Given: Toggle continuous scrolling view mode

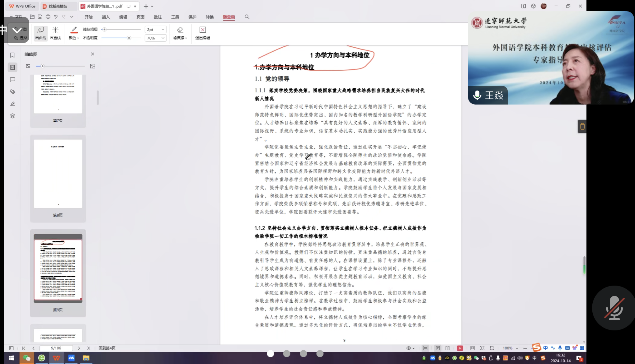Looking at the screenshot, I should click(x=425, y=348).
